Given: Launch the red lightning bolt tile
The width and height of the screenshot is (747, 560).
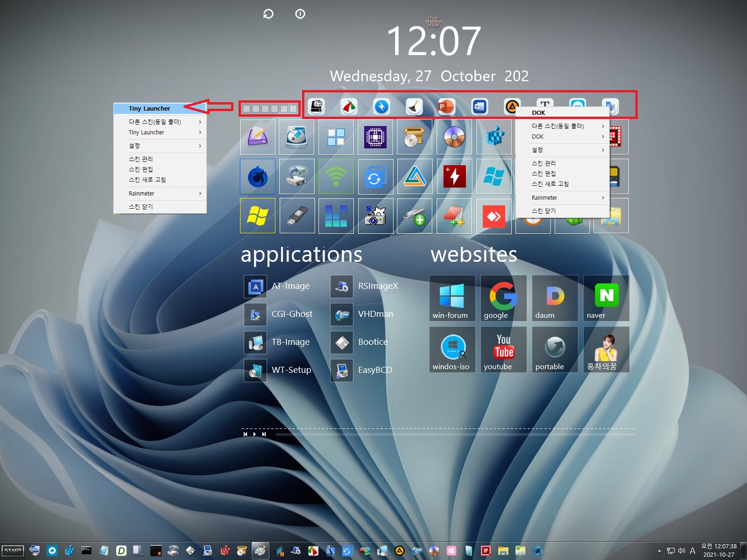Looking at the screenshot, I should (x=454, y=176).
